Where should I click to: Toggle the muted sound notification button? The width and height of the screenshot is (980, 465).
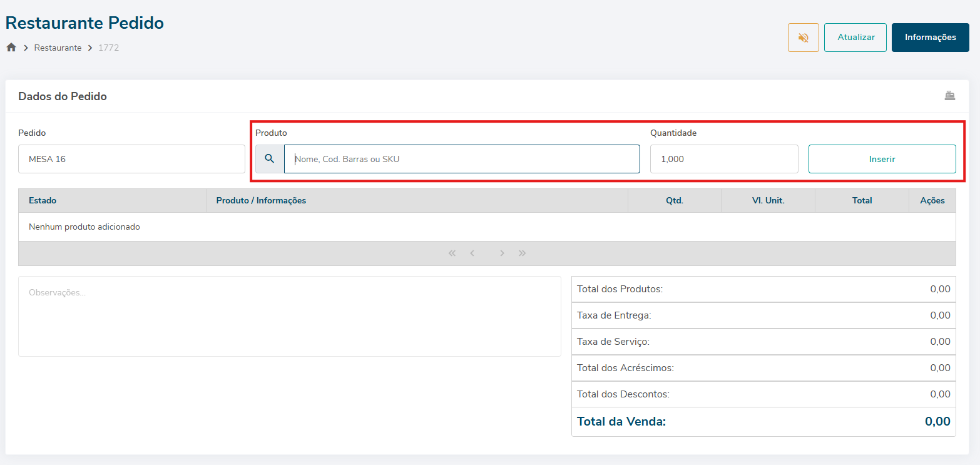(x=803, y=38)
